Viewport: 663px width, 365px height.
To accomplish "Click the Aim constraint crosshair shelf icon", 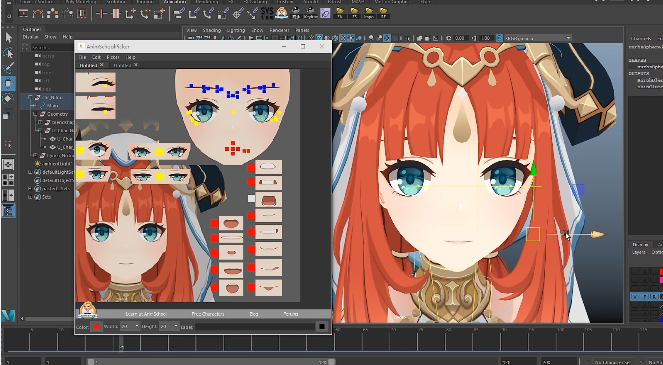I will 238,13.
